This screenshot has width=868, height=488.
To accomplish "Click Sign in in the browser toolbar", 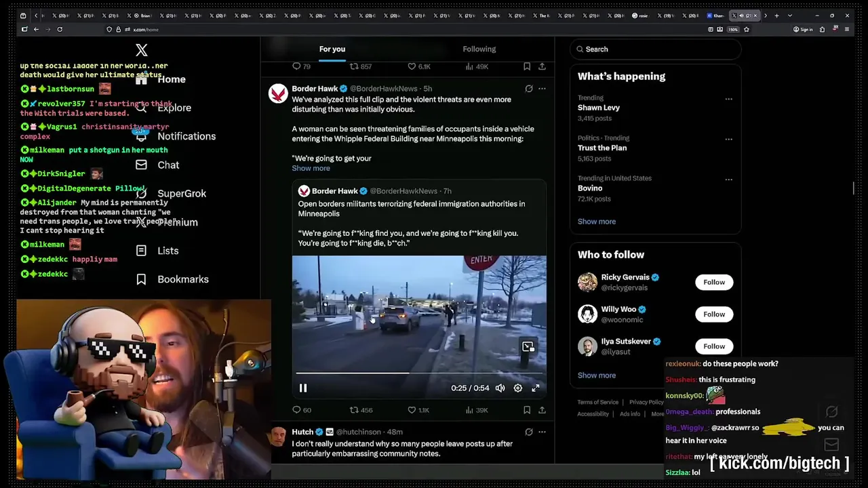I will tap(803, 29).
